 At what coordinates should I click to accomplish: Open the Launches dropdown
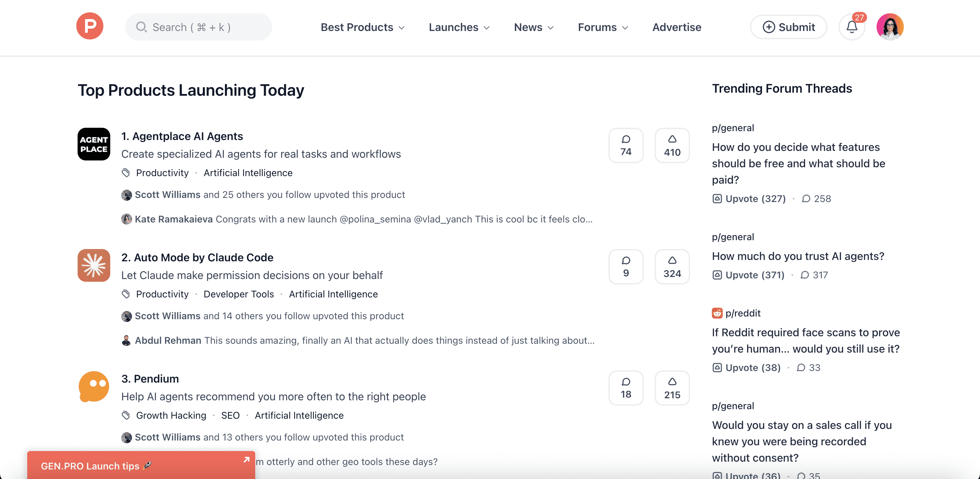(x=459, y=27)
